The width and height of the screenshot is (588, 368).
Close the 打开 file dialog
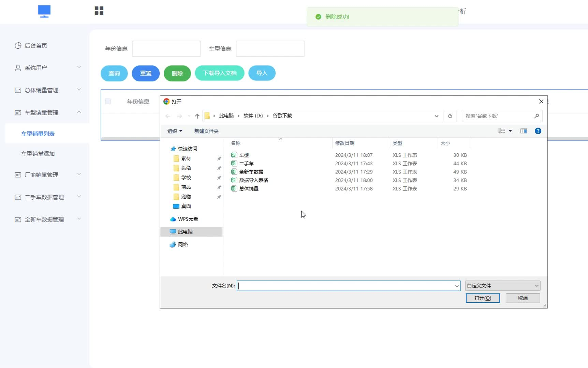[541, 101]
